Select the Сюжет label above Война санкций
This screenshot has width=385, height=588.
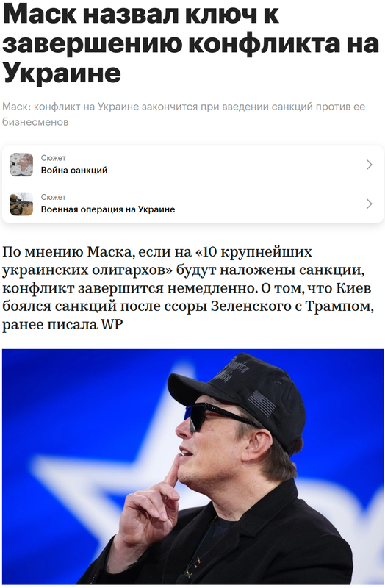click(53, 158)
